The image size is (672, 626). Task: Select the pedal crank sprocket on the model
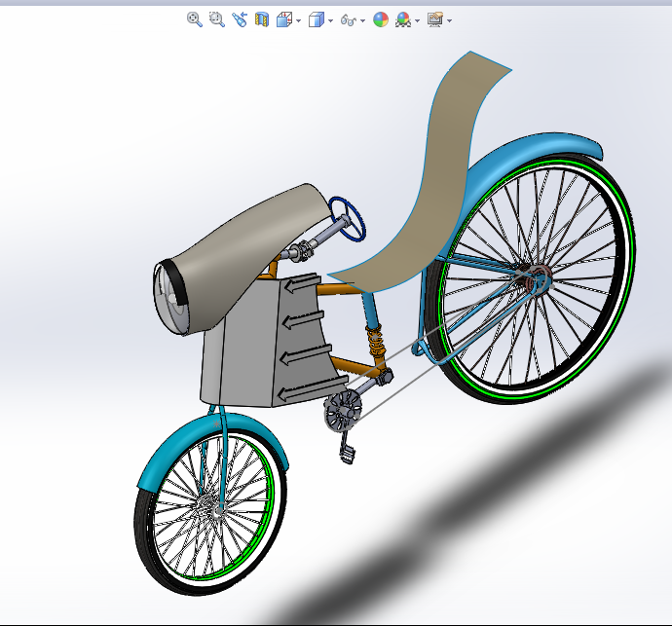343,411
